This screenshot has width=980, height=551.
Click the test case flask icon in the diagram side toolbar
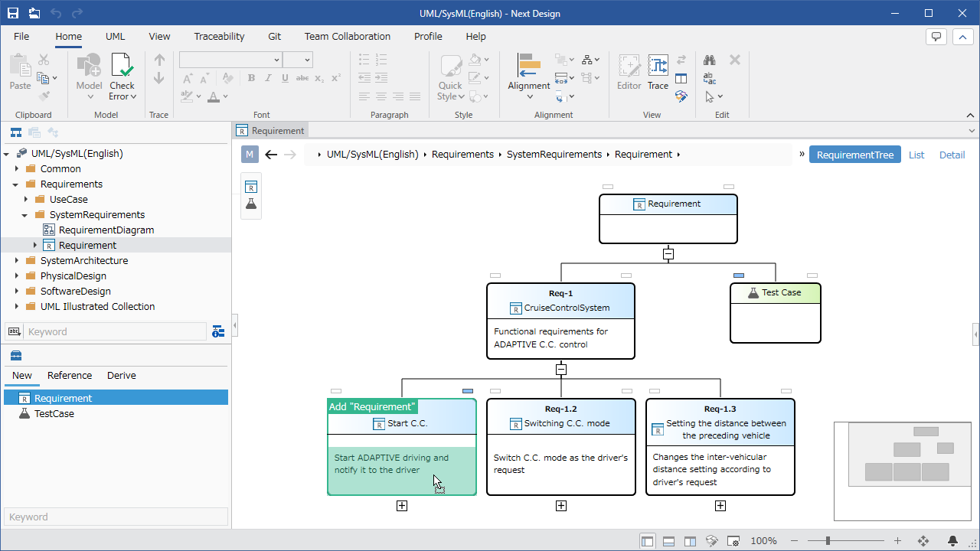(251, 204)
